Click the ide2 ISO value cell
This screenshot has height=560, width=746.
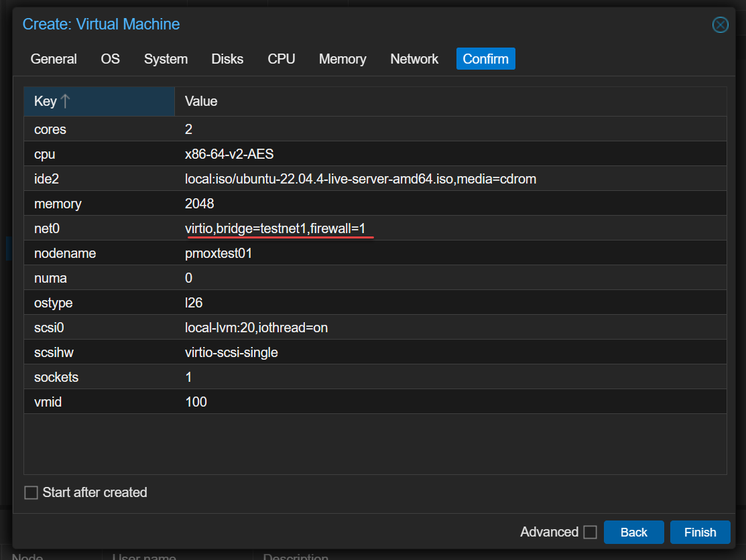361,180
